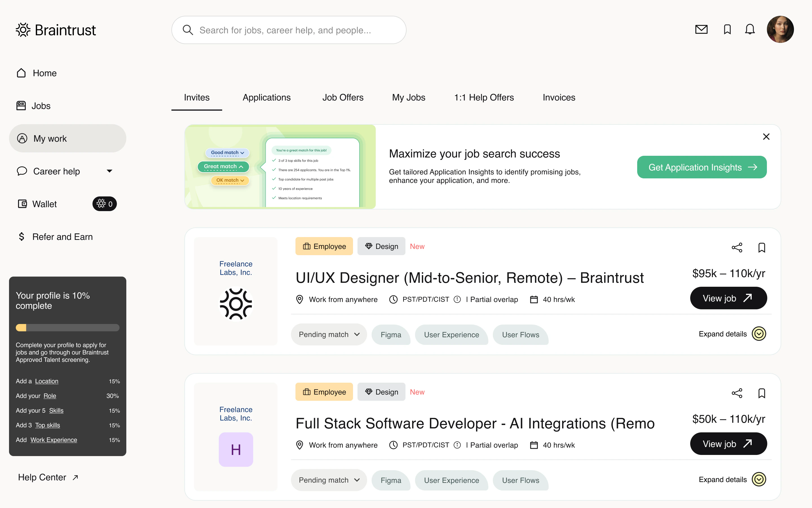This screenshot has width=812, height=508.
Task: Open saved jobs bookmark icon in header
Action: point(727,30)
